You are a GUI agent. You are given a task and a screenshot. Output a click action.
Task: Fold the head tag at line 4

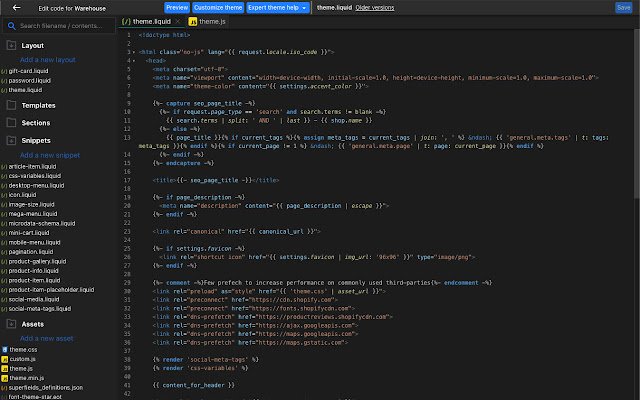[134, 60]
